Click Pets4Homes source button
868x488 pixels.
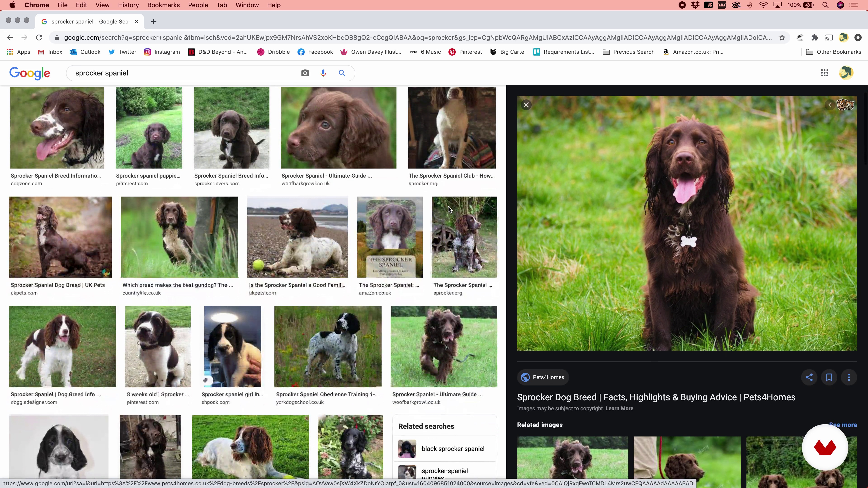[543, 377]
